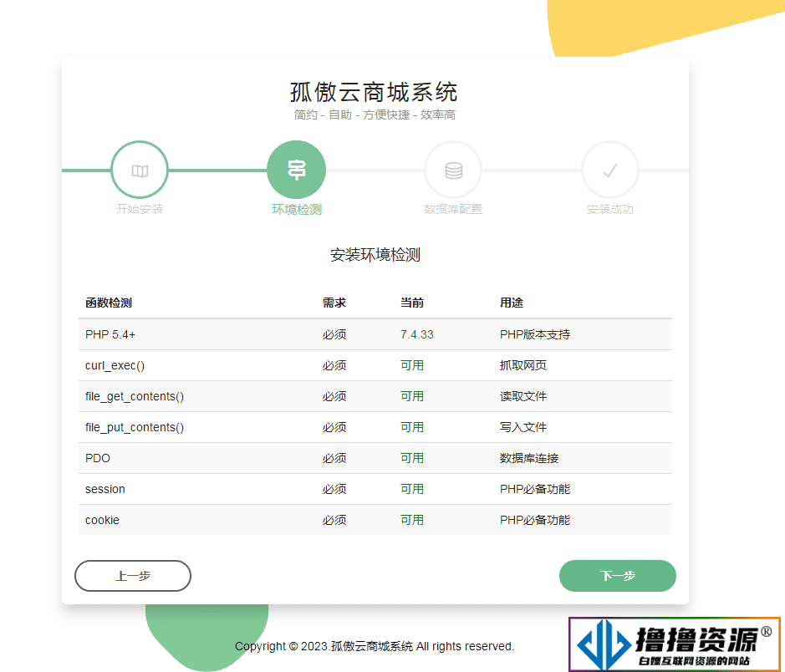Go back with the 上一步 button

(x=133, y=576)
